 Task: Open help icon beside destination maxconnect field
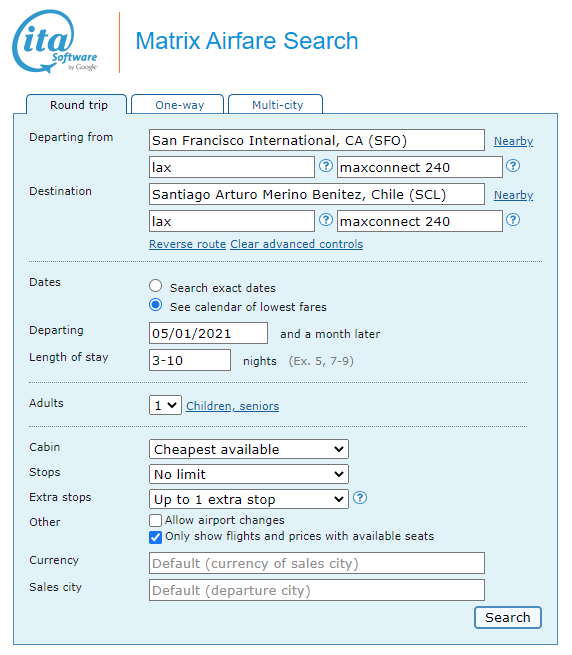tap(513, 220)
